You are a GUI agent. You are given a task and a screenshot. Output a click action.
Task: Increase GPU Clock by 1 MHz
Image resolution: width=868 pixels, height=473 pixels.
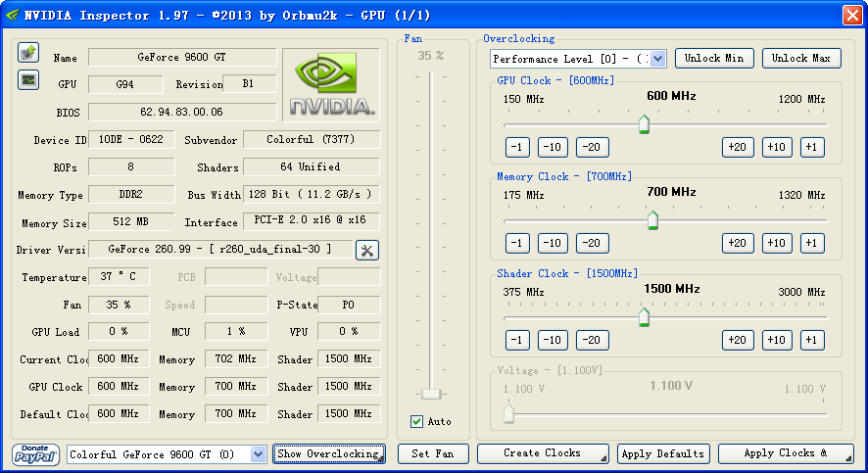(x=812, y=147)
